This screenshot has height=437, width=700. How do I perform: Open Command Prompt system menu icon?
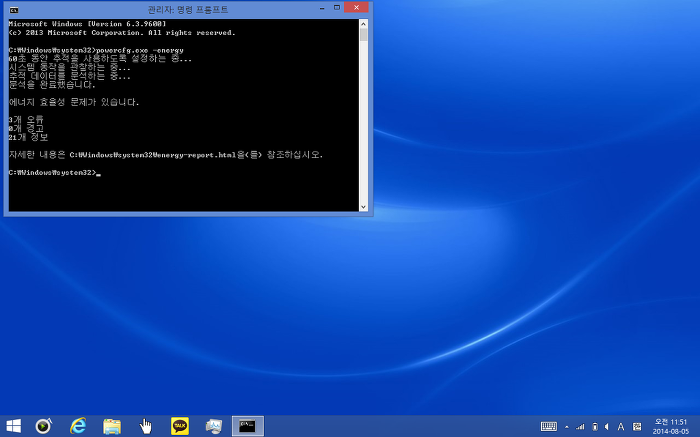tap(14, 8)
